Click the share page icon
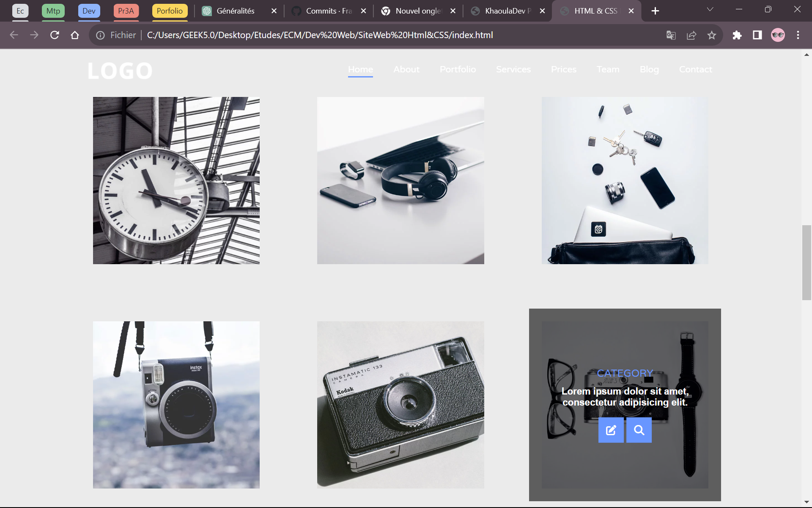The width and height of the screenshot is (812, 508). point(691,35)
